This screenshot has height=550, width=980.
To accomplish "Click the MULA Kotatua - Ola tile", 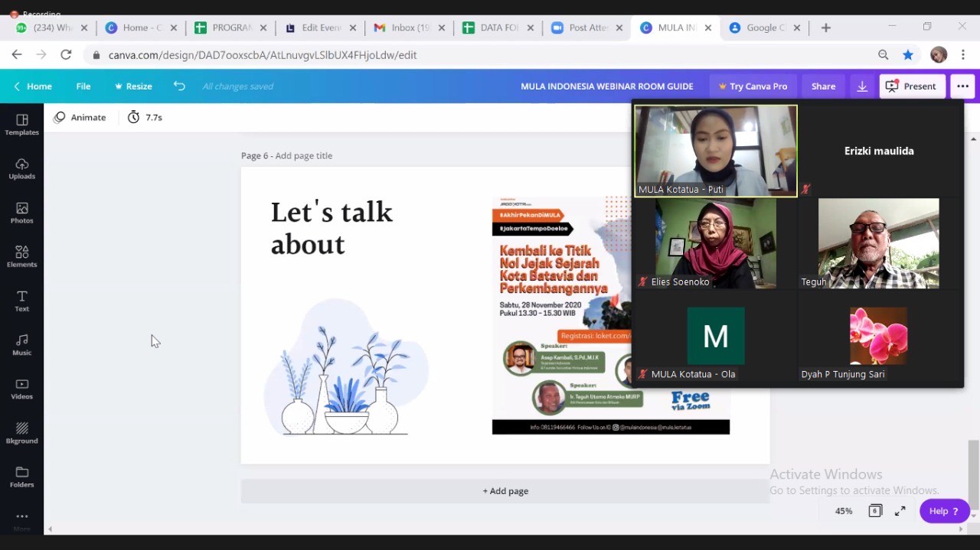I will pos(716,337).
